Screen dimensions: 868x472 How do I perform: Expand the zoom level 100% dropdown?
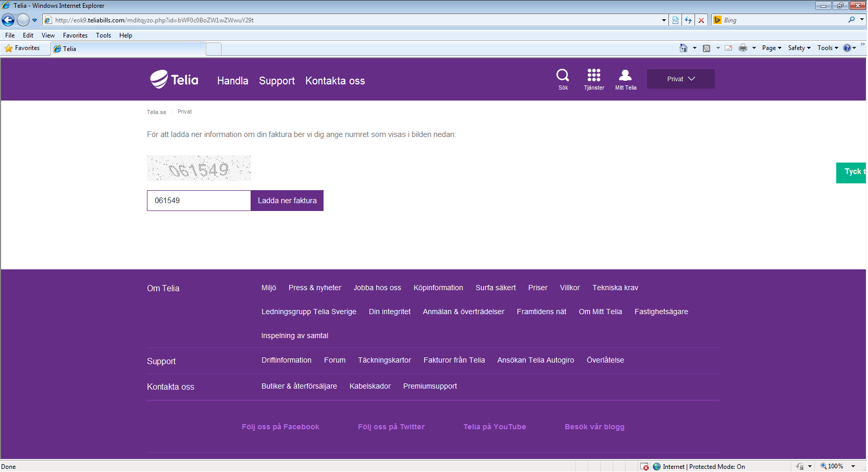click(853, 466)
